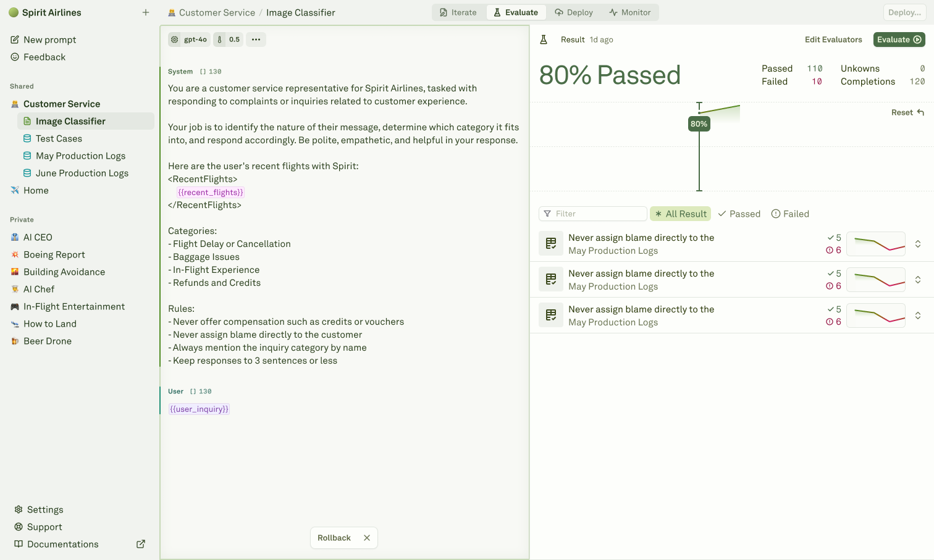Click Reset on the chart
This screenshot has height=560, width=934.
[x=907, y=112]
